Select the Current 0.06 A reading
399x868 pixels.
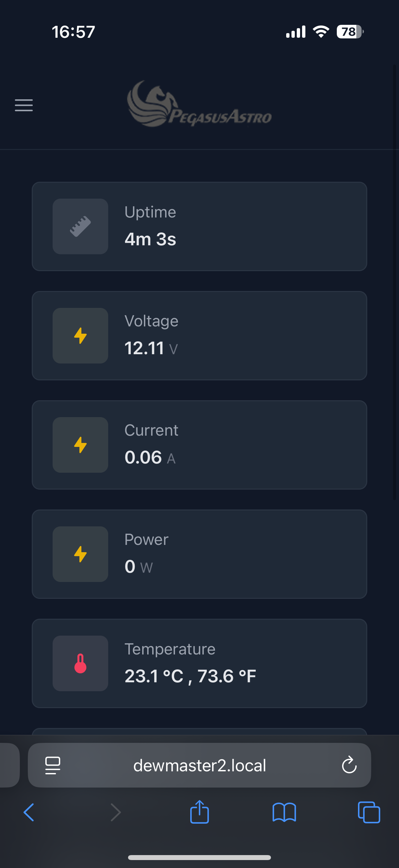coord(150,457)
